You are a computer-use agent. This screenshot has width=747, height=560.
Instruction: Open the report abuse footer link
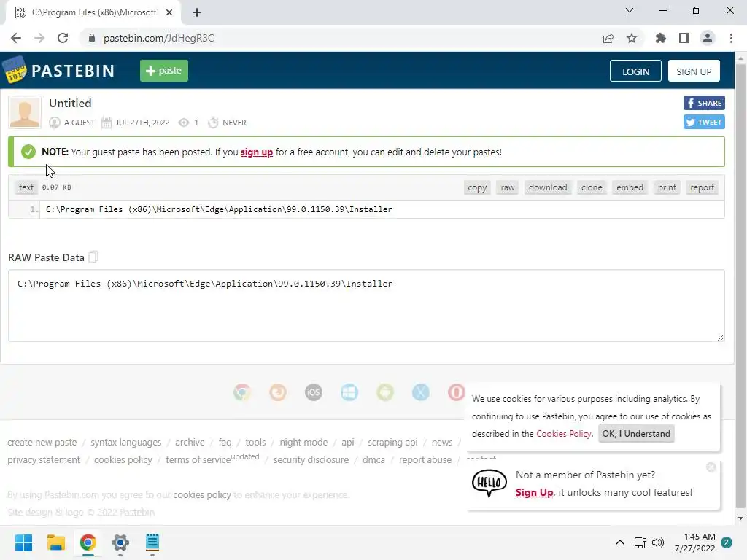pos(425,459)
